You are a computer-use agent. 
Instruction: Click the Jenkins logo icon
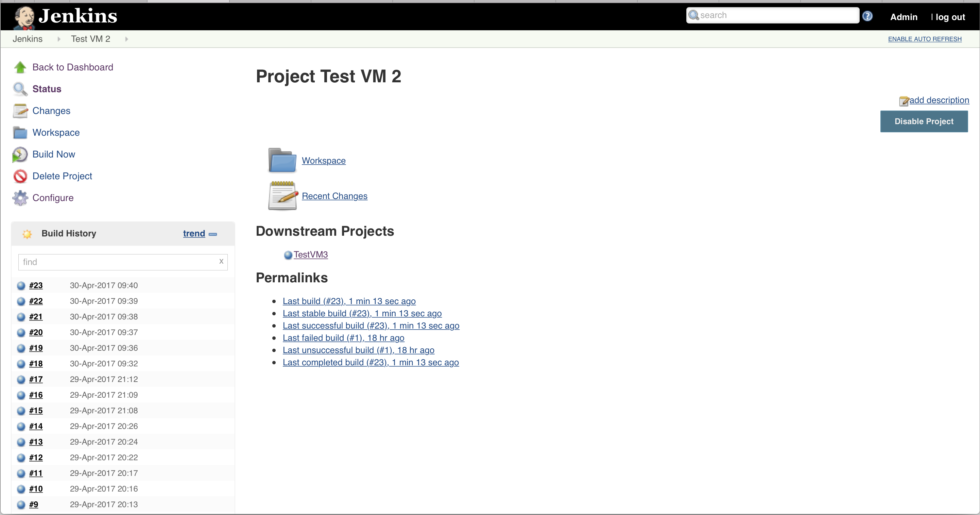pos(24,16)
